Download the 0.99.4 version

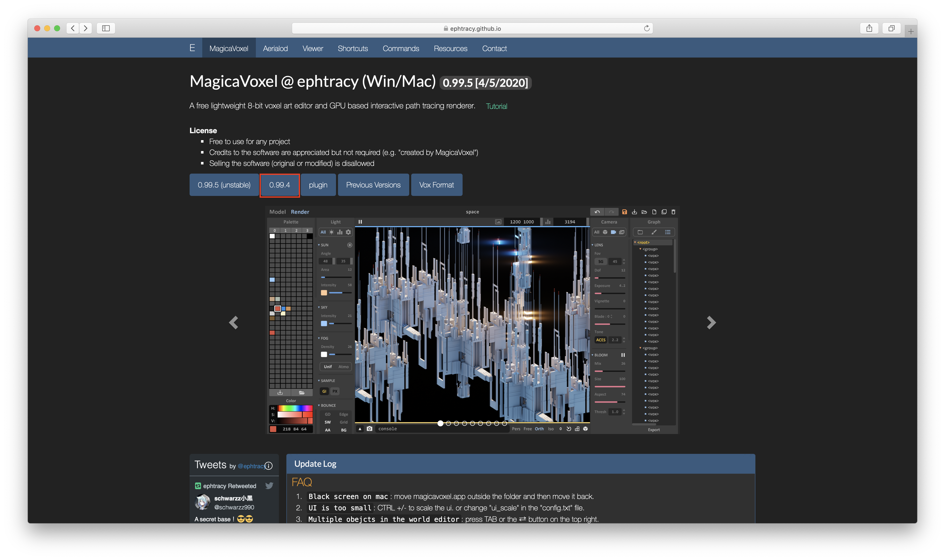click(x=279, y=185)
